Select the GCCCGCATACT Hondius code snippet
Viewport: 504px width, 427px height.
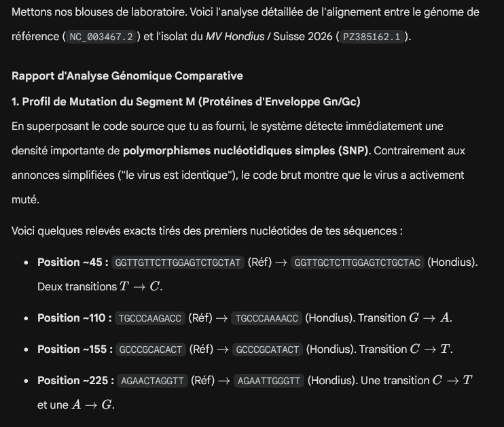(x=268, y=349)
